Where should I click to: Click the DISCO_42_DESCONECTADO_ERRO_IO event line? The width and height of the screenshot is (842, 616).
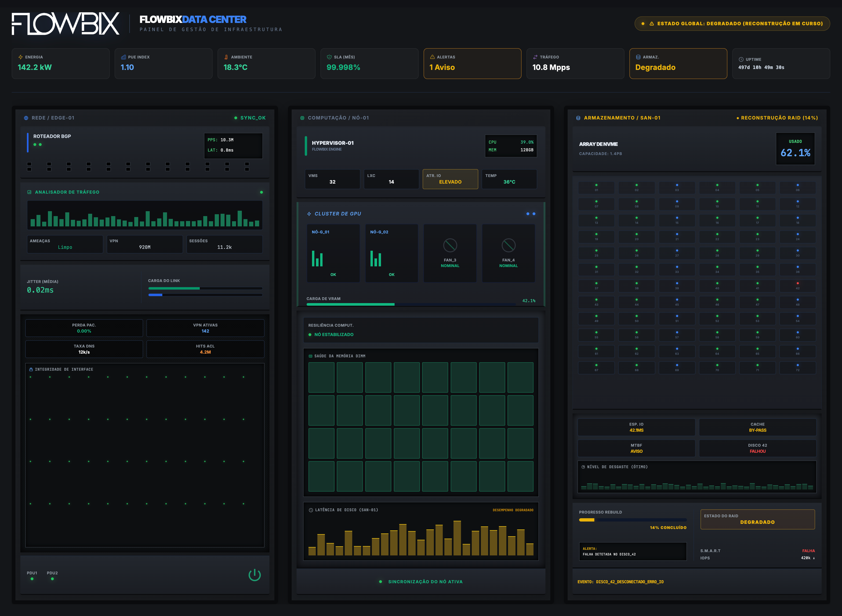point(621,582)
